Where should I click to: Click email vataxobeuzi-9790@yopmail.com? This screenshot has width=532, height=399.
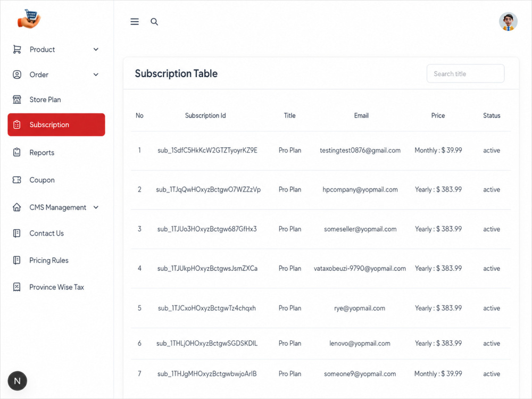point(360,268)
